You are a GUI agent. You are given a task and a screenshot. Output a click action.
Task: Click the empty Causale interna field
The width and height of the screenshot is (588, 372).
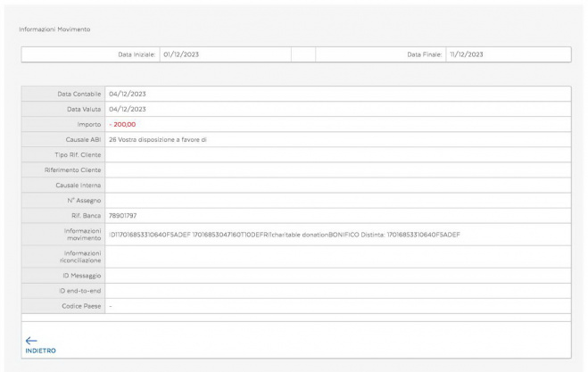click(337, 185)
